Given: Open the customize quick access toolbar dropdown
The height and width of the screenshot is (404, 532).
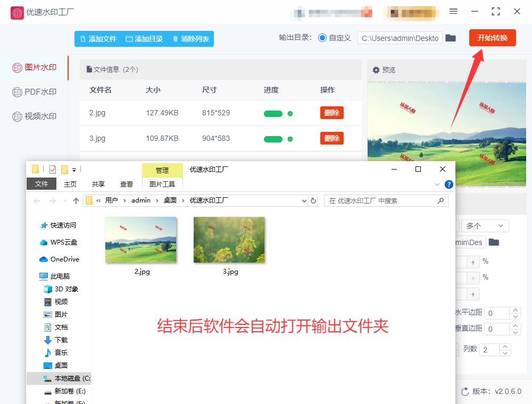Looking at the screenshot, I should 74,170.
